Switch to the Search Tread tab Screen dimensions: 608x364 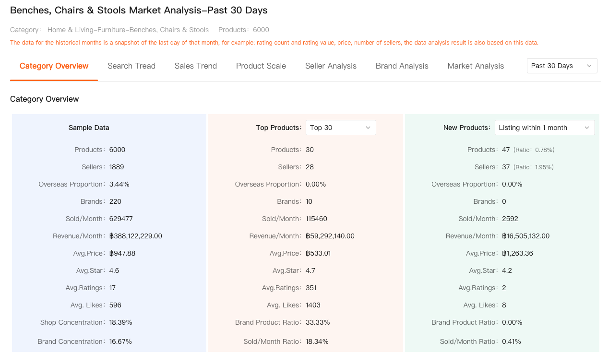click(x=131, y=66)
